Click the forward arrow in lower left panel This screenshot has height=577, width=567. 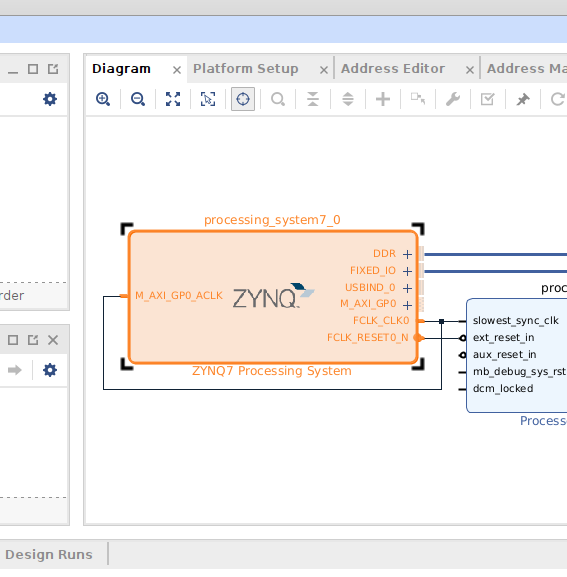(15, 370)
